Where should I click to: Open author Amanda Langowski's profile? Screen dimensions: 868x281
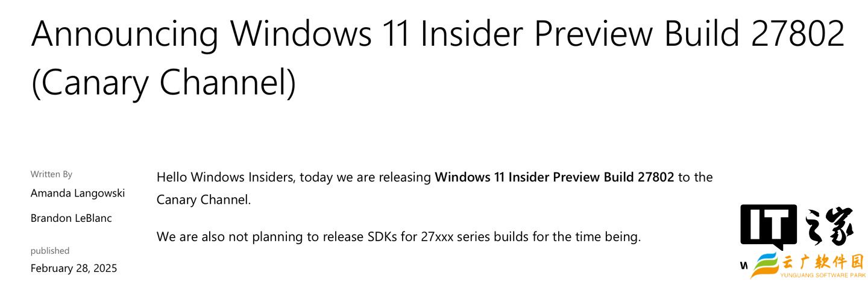pyautogui.click(x=78, y=193)
